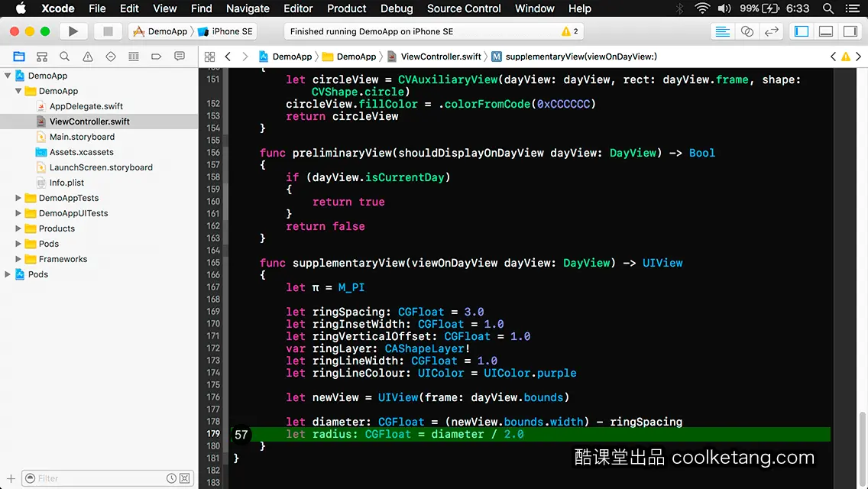
Task: Toggle source-controlled files filter
Action: pyautogui.click(x=185, y=478)
